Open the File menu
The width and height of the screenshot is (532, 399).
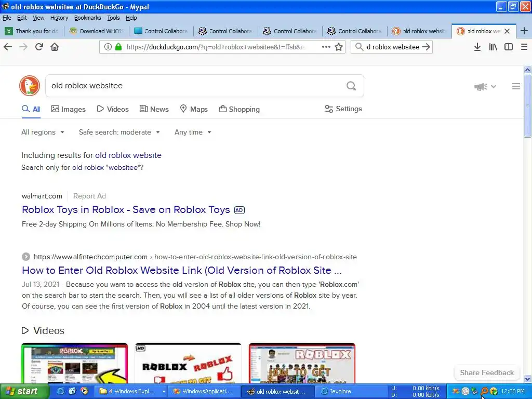pos(7,18)
